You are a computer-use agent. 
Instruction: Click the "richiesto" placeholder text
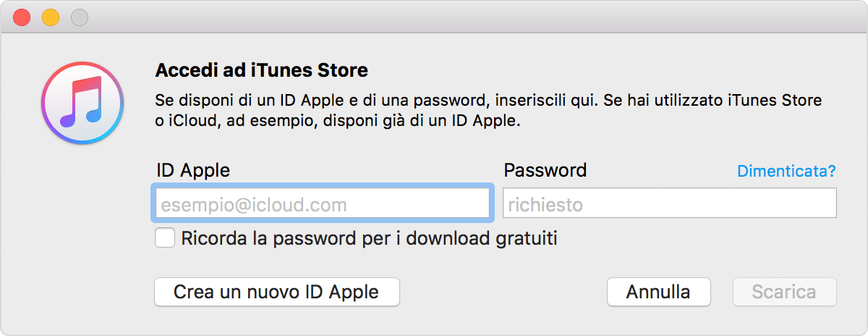pyautogui.click(x=545, y=205)
